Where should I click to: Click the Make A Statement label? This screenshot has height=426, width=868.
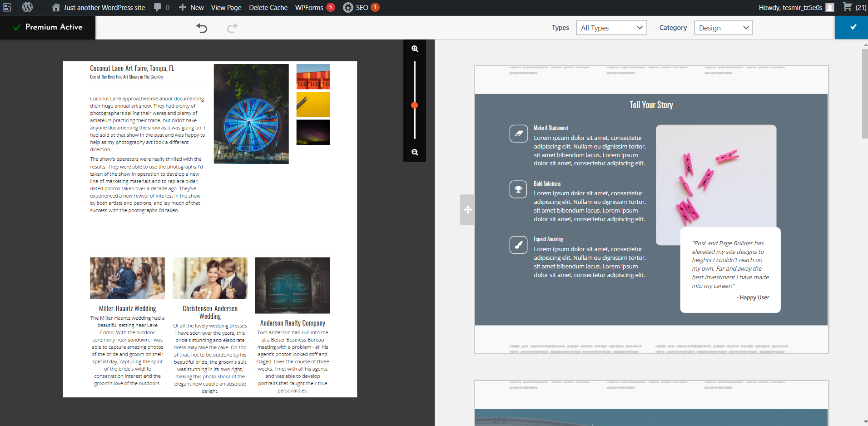[551, 128]
